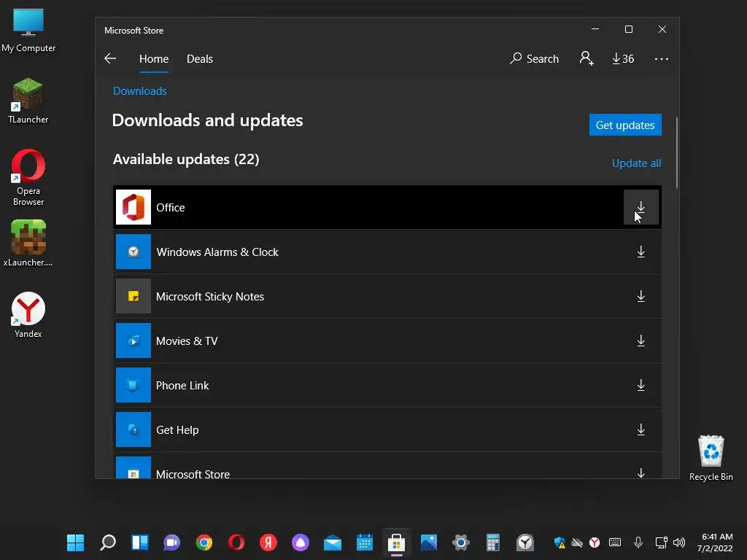Open the account sign-in icon
Viewport: 747px width, 560px height.
coord(587,58)
